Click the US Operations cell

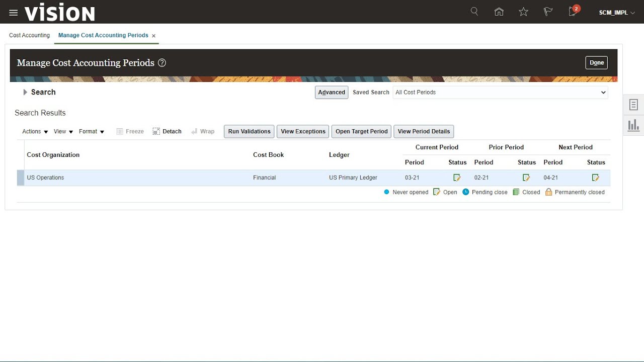click(x=45, y=177)
